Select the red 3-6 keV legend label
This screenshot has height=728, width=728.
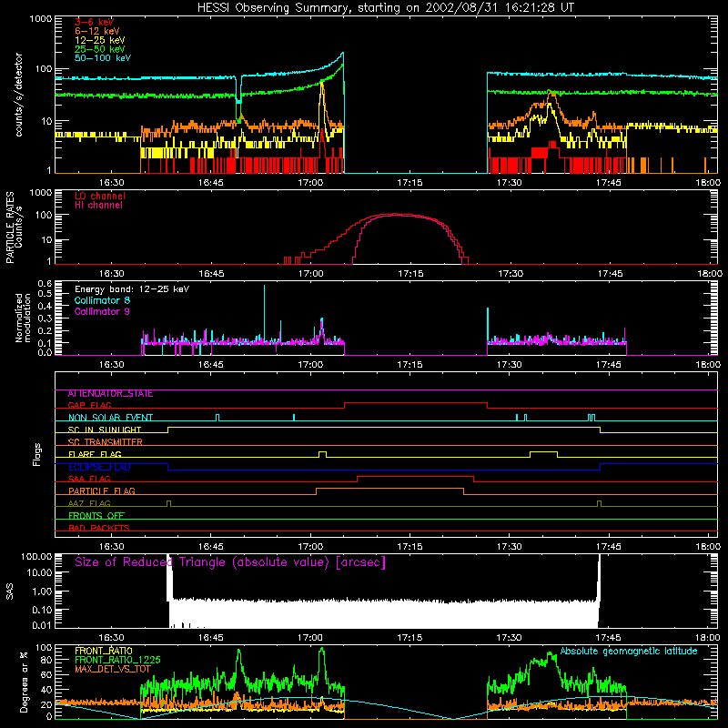(x=95, y=22)
